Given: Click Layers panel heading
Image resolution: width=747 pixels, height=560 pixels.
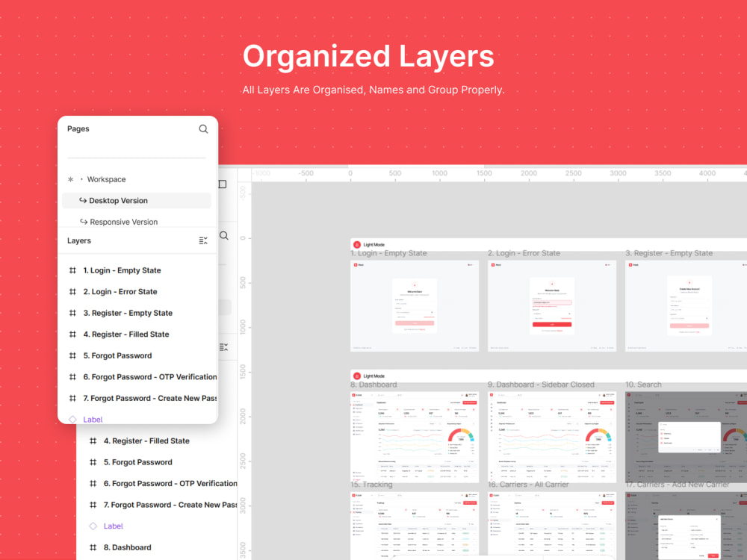Looking at the screenshot, I should [79, 241].
